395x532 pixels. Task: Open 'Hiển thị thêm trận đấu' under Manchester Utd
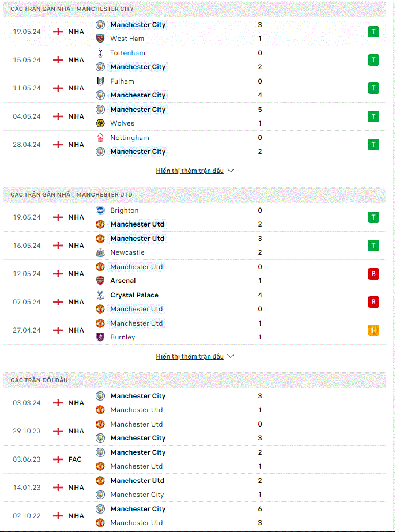190,356
